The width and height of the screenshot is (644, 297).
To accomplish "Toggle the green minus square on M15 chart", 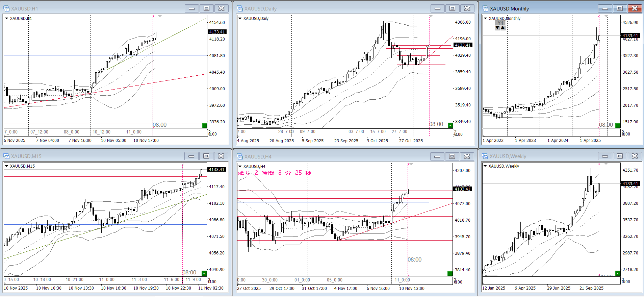I will pyautogui.click(x=204, y=273).
